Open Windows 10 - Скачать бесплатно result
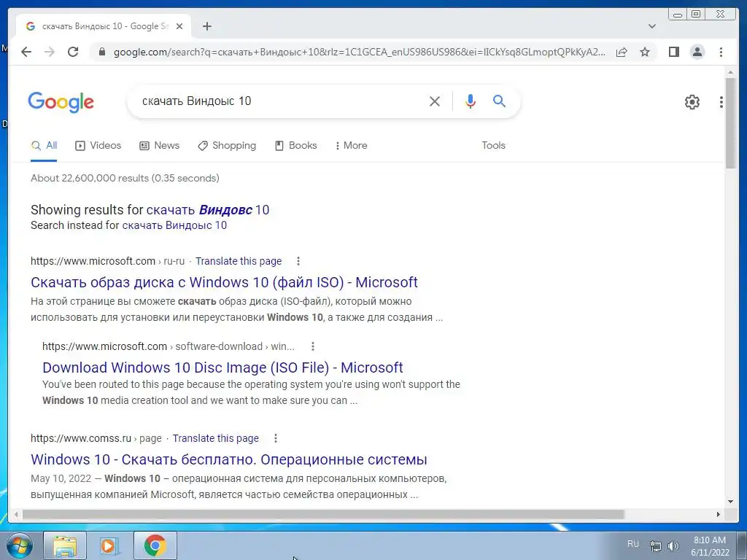The image size is (747, 560). (228, 459)
